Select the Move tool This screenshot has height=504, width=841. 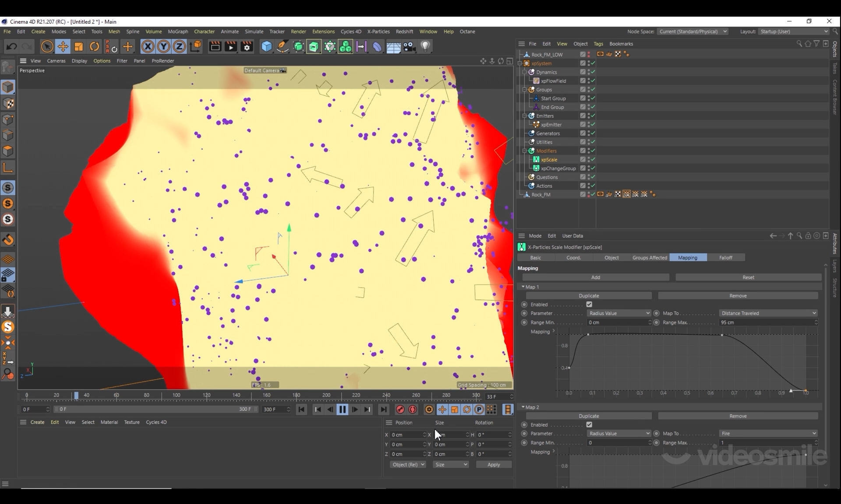click(x=63, y=46)
